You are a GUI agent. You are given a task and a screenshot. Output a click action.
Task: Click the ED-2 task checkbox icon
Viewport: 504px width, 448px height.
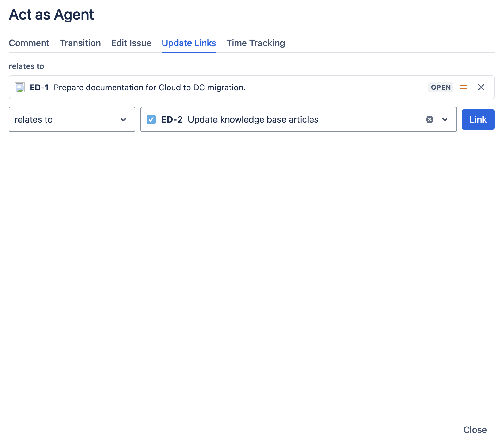coord(151,119)
